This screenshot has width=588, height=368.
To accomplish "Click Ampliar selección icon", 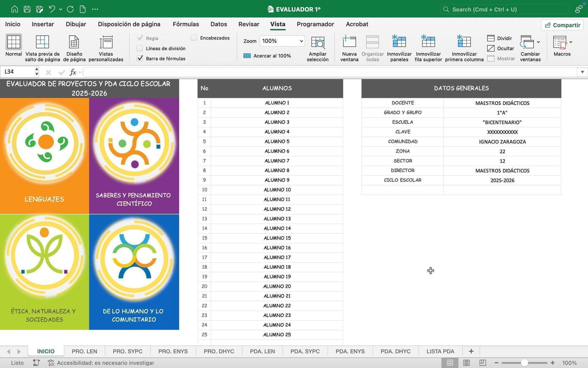I will (x=318, y=42).
